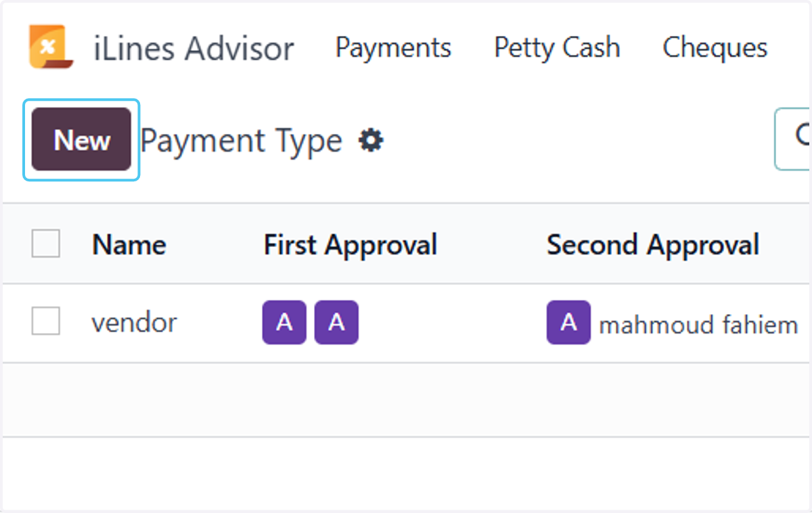The height and width of the screenshot is (513, 812).
Task: Click the empty row below the vendor record
Action: [407, 400]
